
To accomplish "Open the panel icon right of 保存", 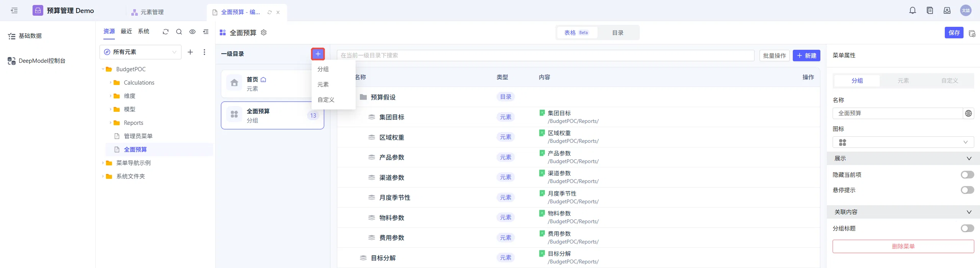I will pyautogui.click(x=972, y=33).
